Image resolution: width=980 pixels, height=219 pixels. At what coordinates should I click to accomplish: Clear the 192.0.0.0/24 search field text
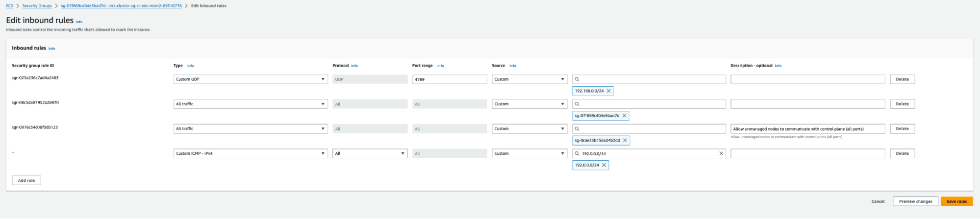[x=721, y=153]
